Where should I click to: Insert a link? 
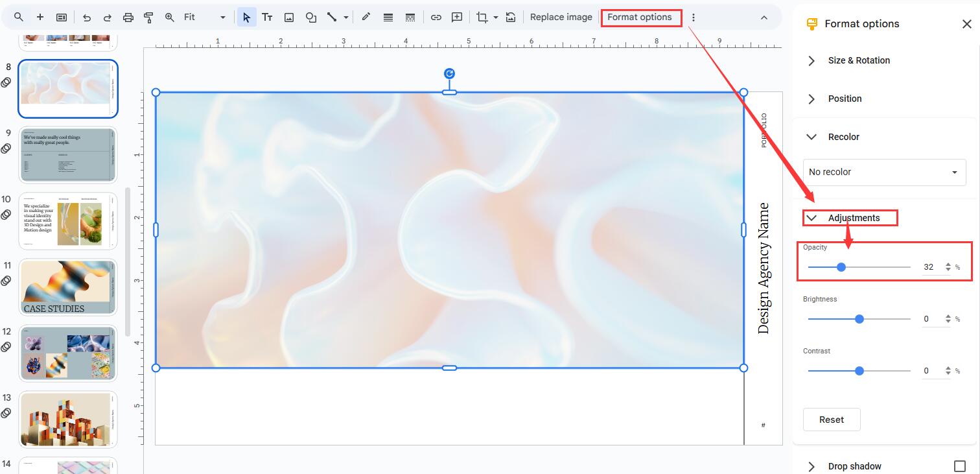[x=436, y=18]
